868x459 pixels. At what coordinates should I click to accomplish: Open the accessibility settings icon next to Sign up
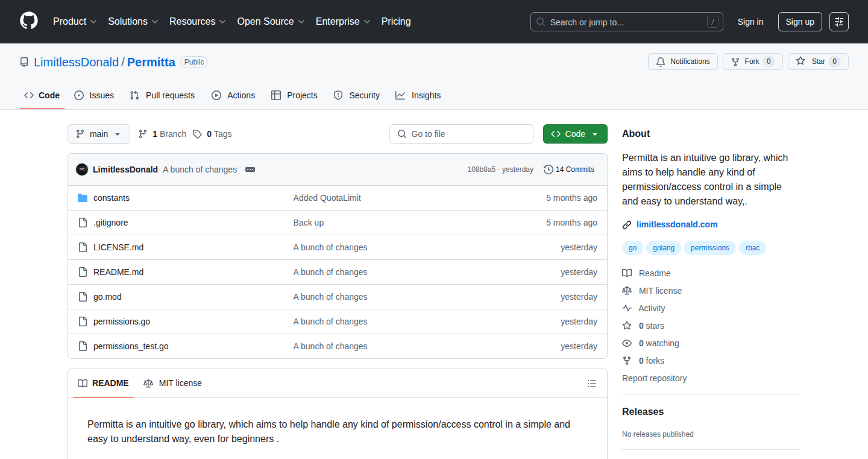coord(839,22)
